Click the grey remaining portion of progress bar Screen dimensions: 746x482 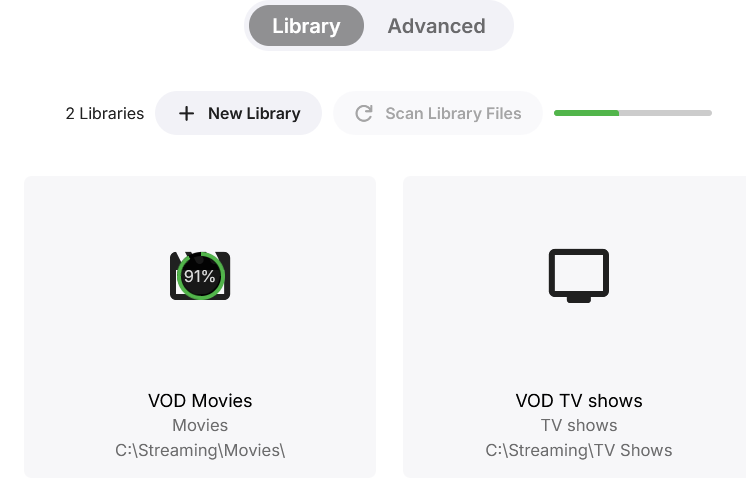(x=665, y=113)
